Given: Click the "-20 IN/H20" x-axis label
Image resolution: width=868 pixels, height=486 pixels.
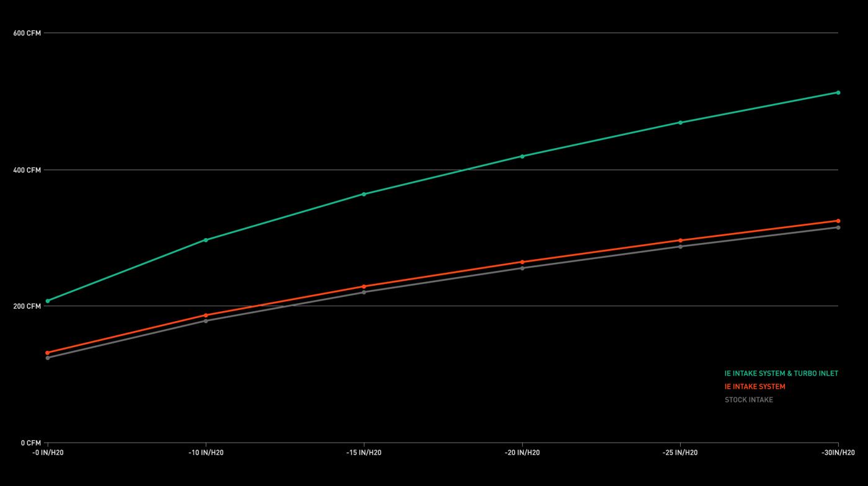Looking at the screenshot, I should [x=522, y=453].
